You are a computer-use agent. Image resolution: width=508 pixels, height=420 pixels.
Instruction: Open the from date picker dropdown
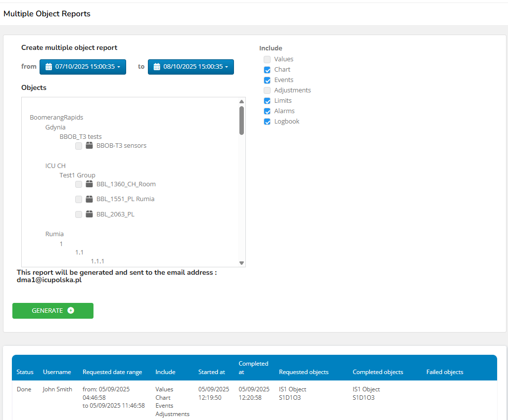(83, 67)
